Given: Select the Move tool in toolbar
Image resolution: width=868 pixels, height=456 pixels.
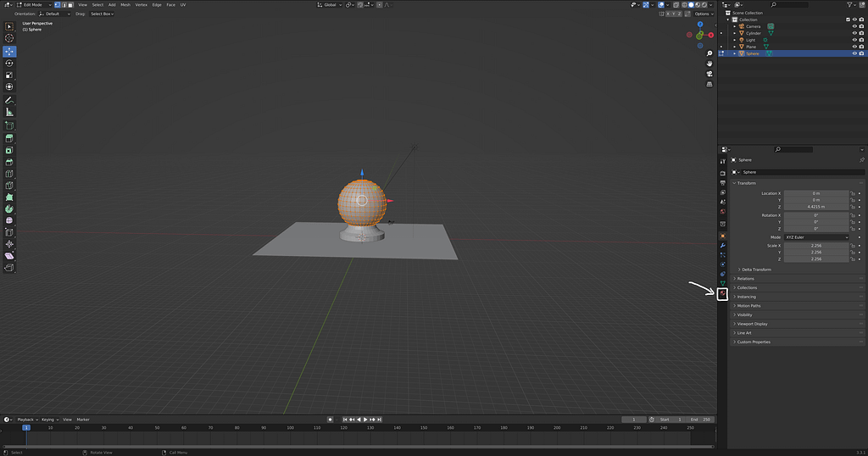Looking at the screenshot, I should coord(9,51).
